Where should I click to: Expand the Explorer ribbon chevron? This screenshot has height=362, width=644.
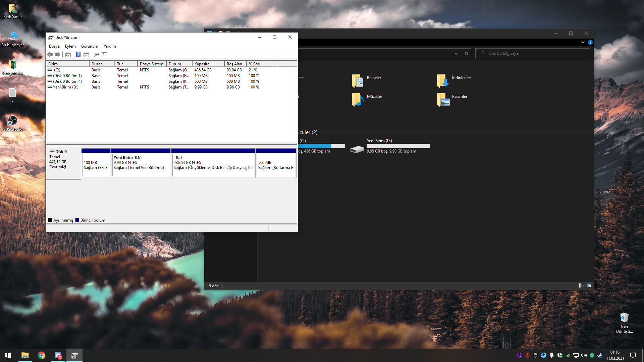pyautogui.click(x=583, y=42)
